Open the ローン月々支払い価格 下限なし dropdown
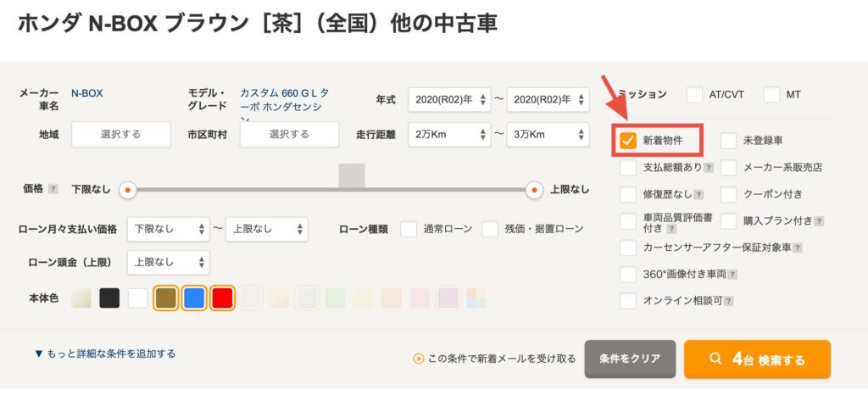The image size is (868, 401). pos(169,229)
